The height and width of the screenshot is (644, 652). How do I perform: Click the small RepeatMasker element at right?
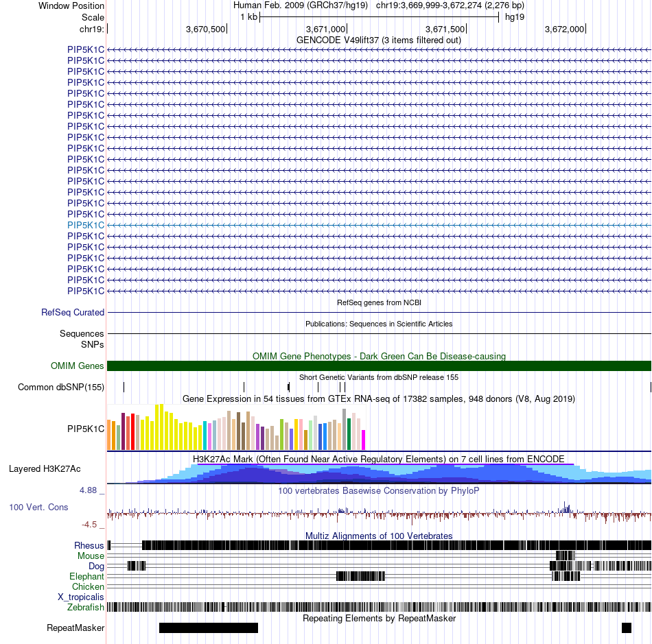(626, 628)
